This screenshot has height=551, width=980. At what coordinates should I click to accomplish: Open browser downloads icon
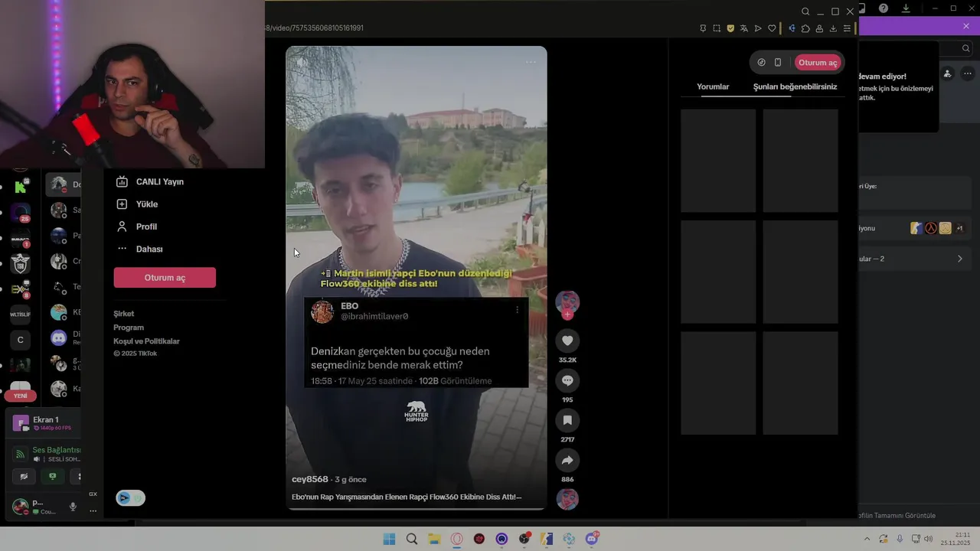[833, 28]
